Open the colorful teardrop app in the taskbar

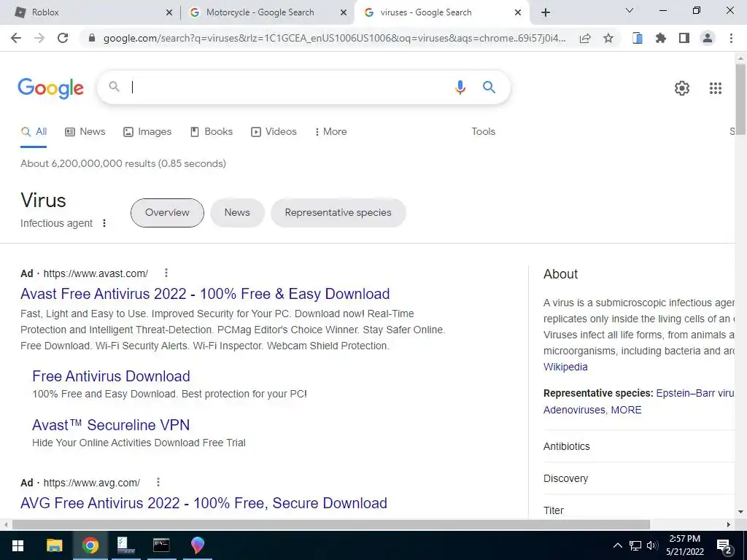197,545
